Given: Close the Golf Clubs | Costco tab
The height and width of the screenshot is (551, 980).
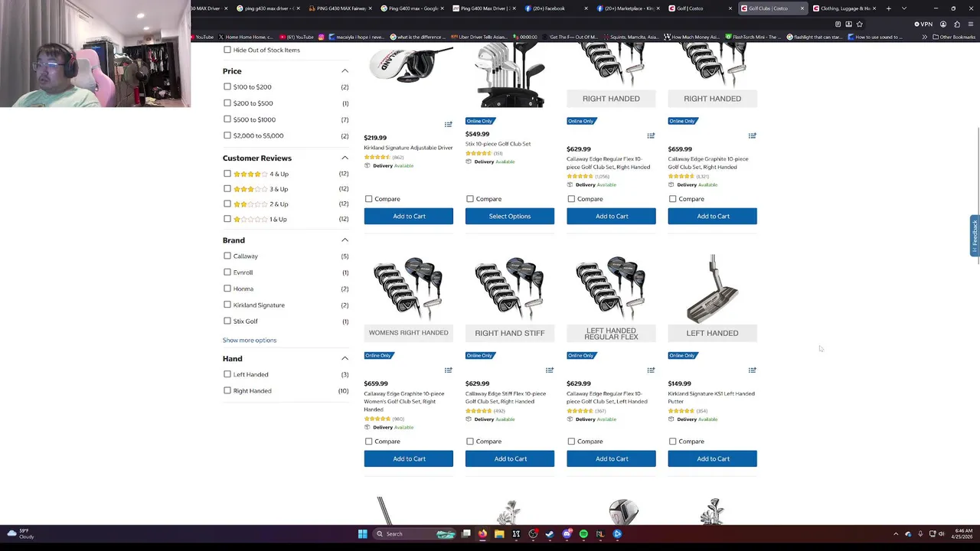Looking at the screenshot, I should click(802, 8).
